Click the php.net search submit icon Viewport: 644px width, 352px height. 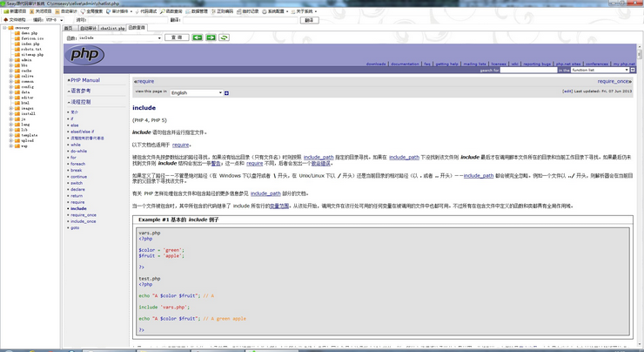(x=633, y=71)
